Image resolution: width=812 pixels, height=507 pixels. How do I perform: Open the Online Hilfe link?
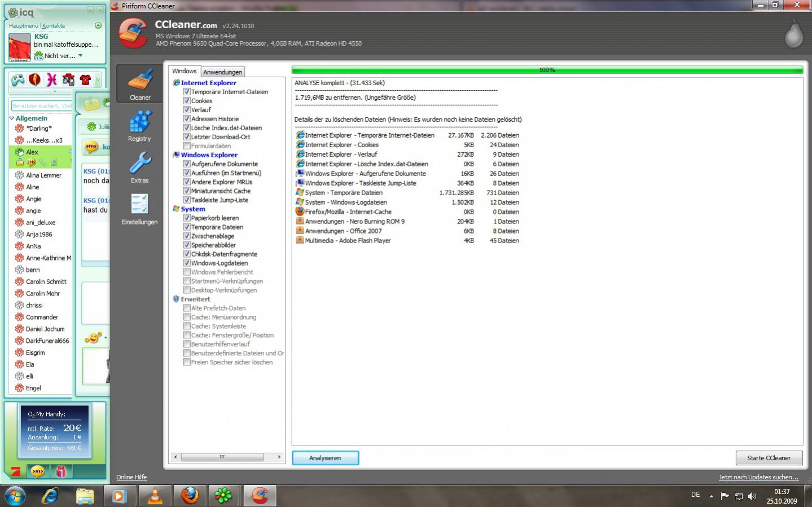(x=131, y=477)
